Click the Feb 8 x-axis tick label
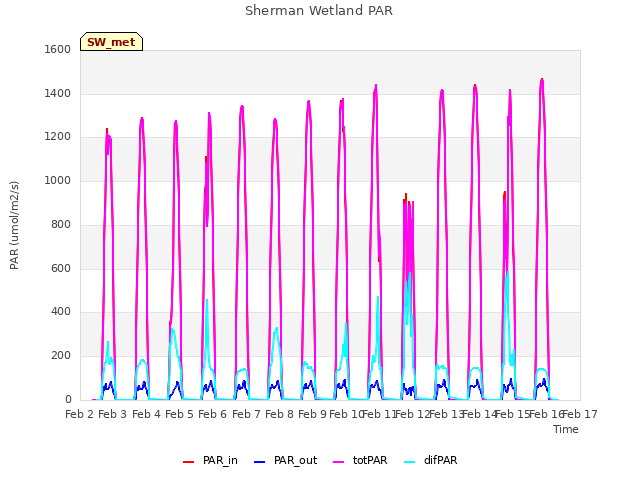Image resolution: width=640 pixels, height=480 pixels. pos(279,414)
